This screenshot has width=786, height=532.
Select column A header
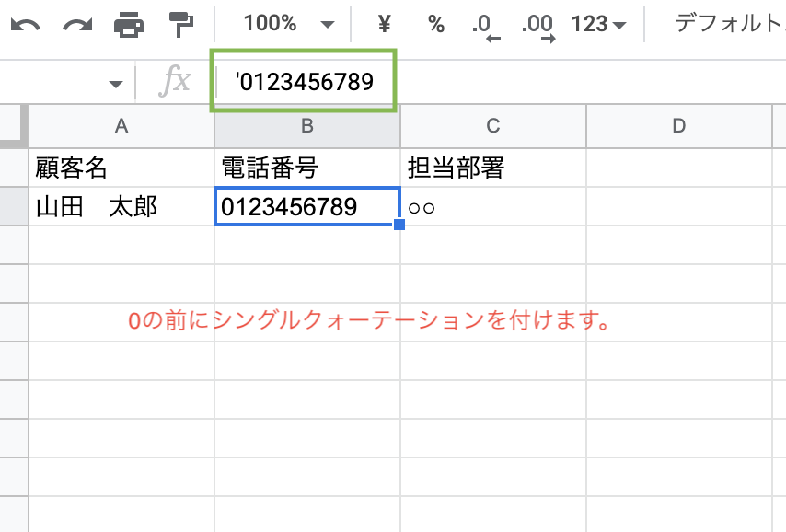(121, 126)
